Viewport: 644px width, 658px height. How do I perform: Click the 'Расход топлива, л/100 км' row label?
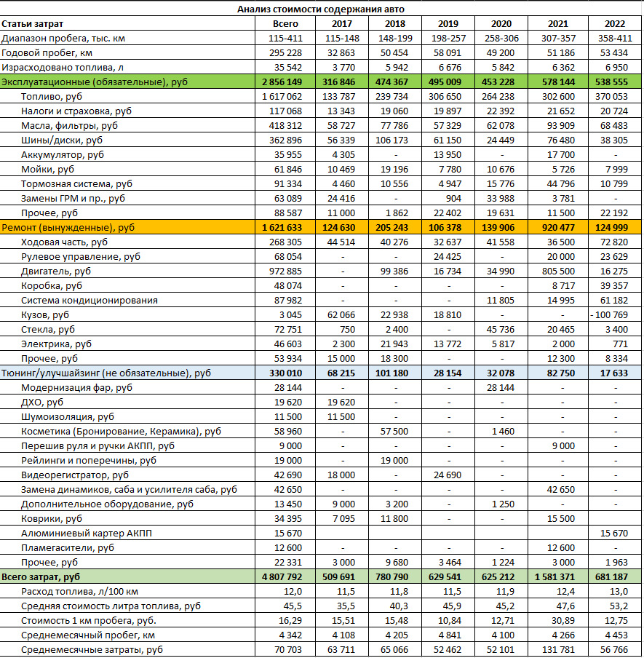click(x=80, y=591)
